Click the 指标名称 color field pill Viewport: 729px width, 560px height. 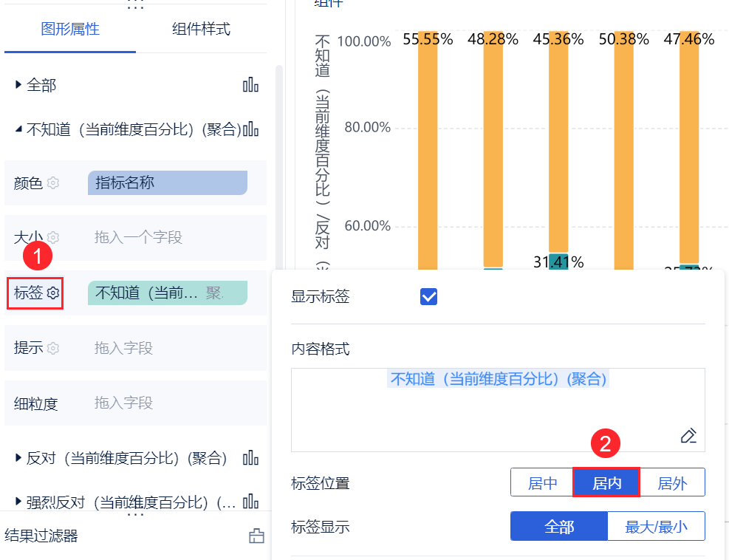(x=167, y=182)
